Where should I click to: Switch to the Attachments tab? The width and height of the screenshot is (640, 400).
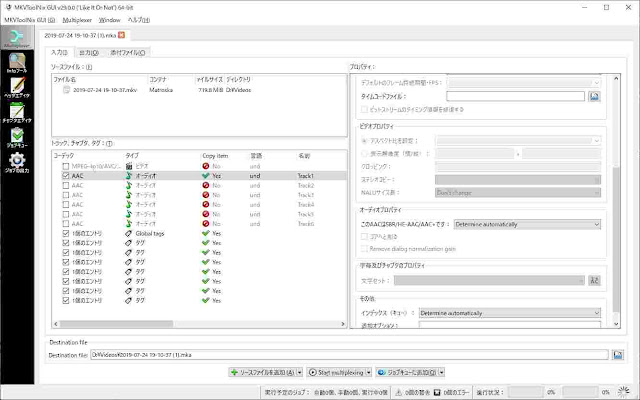(127, 53)
